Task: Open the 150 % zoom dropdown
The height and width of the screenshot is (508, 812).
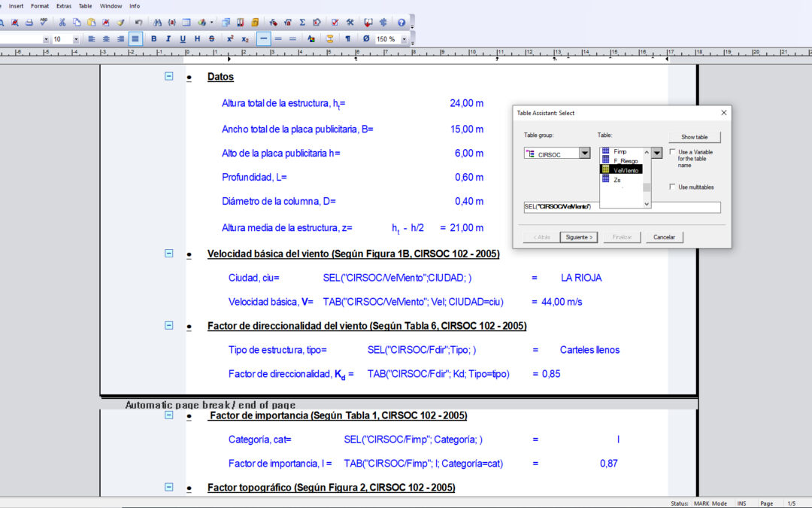Action: [x=404, y=39]
